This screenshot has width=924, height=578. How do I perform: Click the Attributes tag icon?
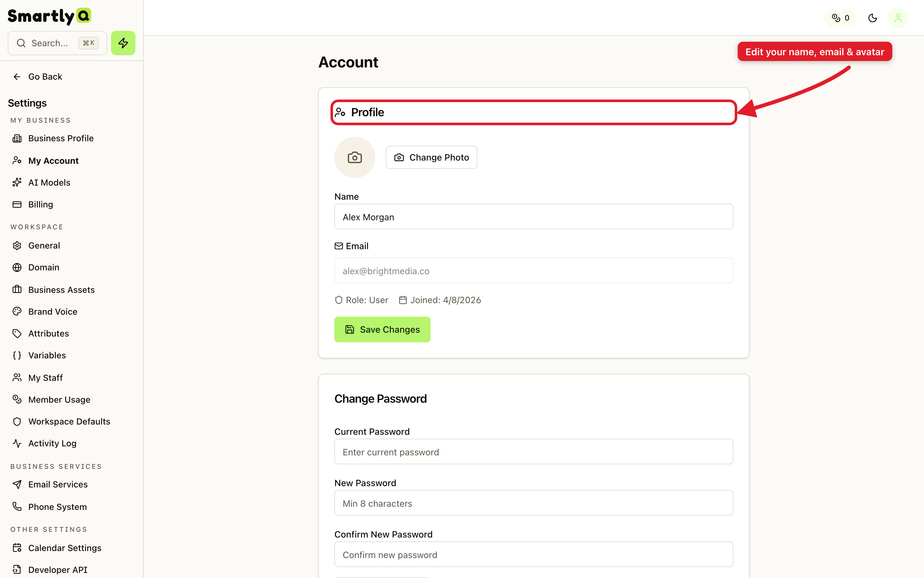click(17, 333)
